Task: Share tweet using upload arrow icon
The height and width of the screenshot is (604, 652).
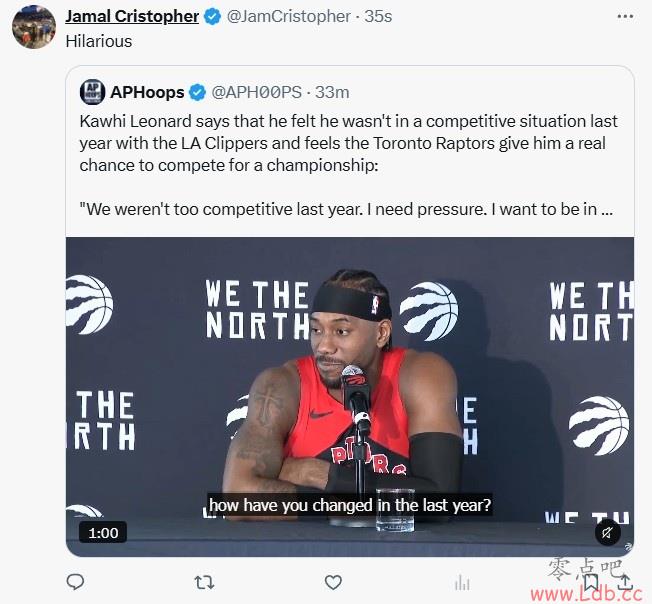Action: [x=625, y=582]
